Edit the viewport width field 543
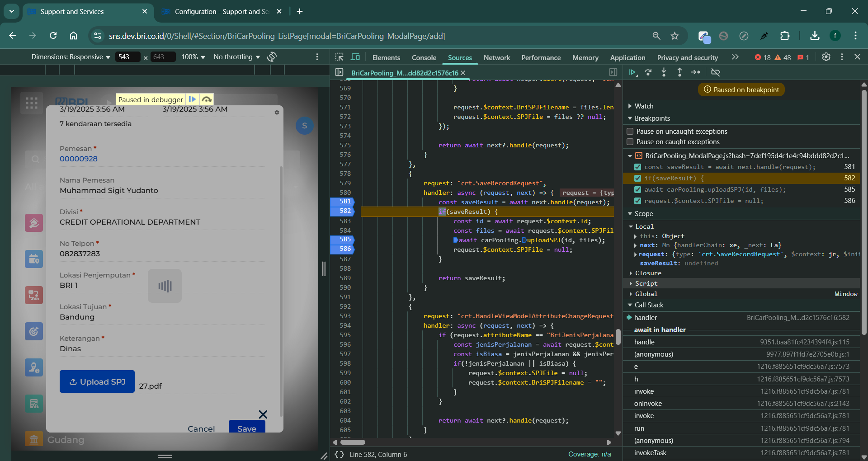Image resolution: width=868 pixels, height=461 pixels. [x=127, y=57]
